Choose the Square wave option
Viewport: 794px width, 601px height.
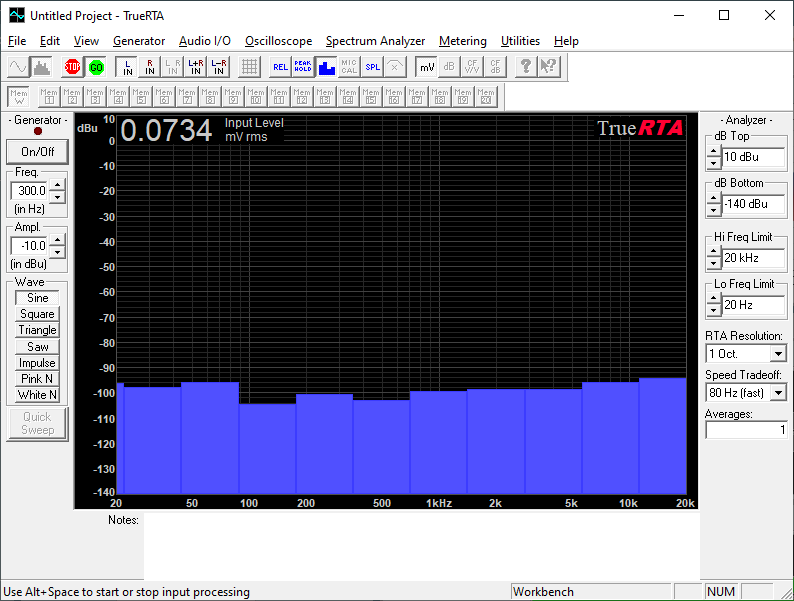click(x=38, y=314)
